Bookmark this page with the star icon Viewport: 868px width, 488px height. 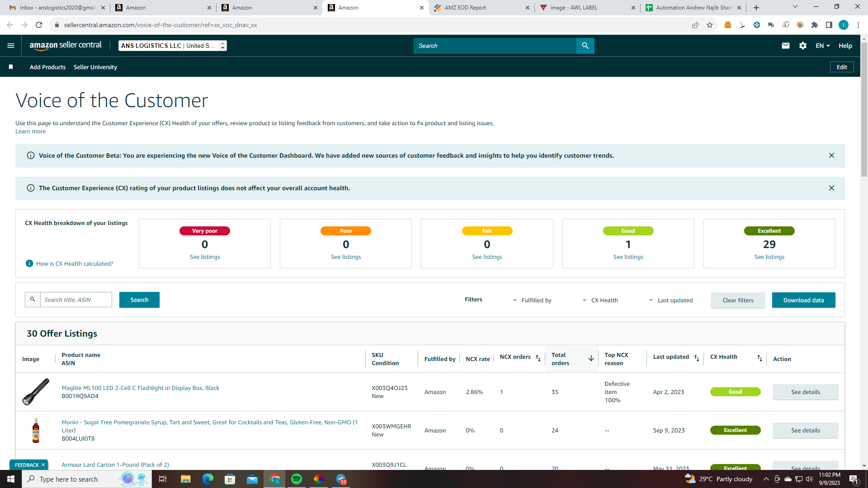click(x=710, y=25)
